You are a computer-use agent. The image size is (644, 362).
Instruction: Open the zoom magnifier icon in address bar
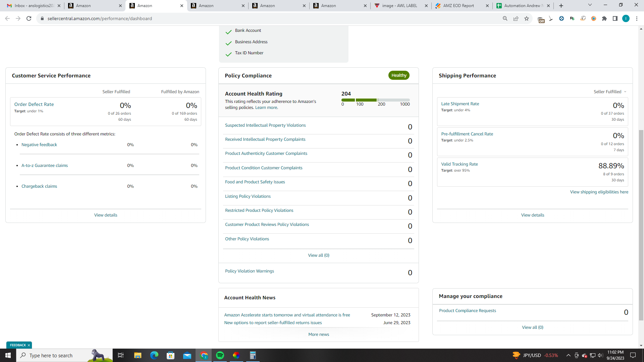505,18
